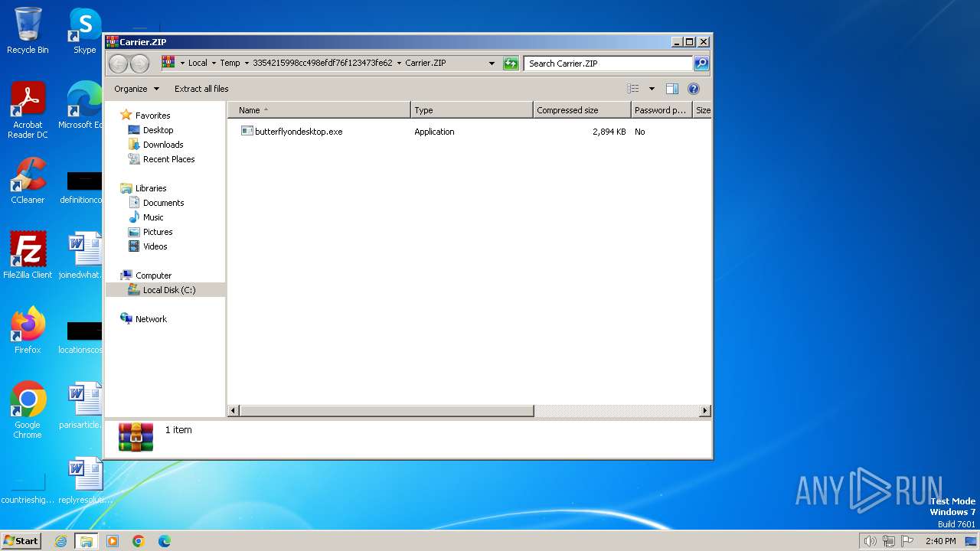980x551 pixels.
Task: Sort by Compressed size column header
Action: point(582,110)
